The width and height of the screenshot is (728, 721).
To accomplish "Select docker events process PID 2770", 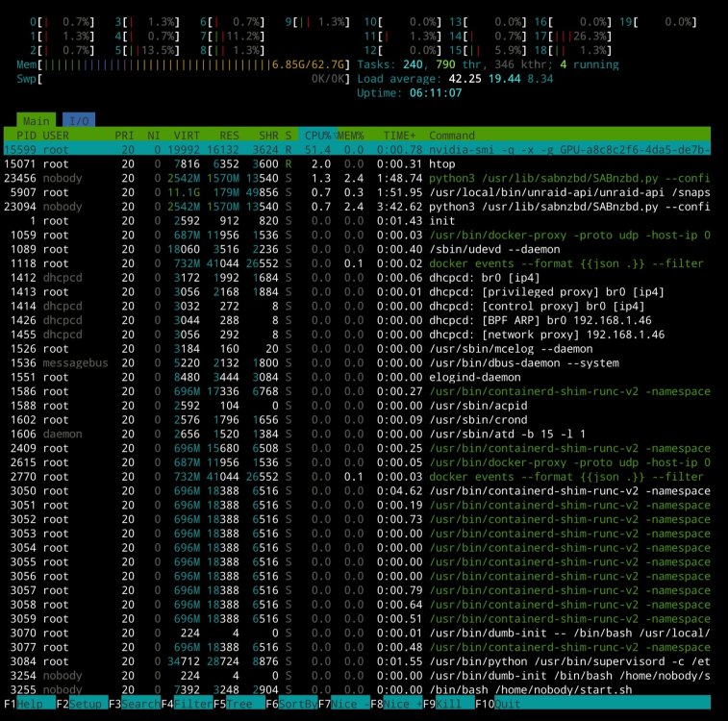I will [357, 477].
